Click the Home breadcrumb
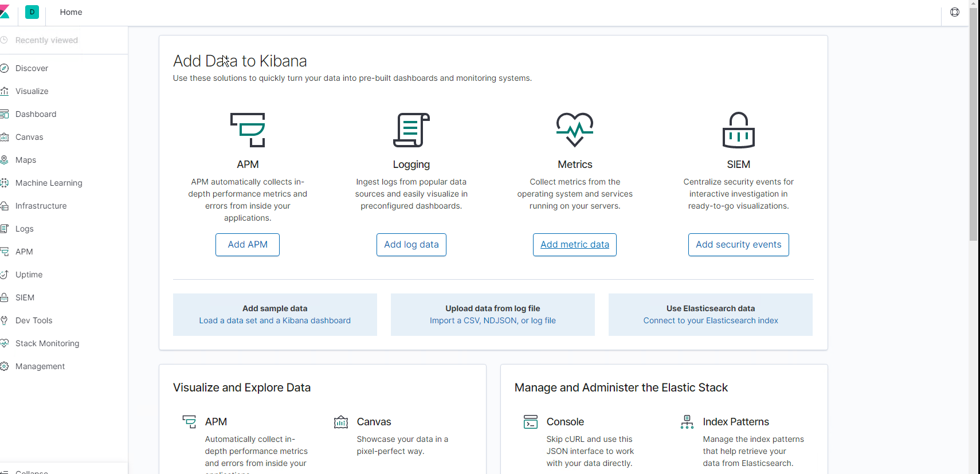This screenshot has width=980, height=474. click(71, 12)
